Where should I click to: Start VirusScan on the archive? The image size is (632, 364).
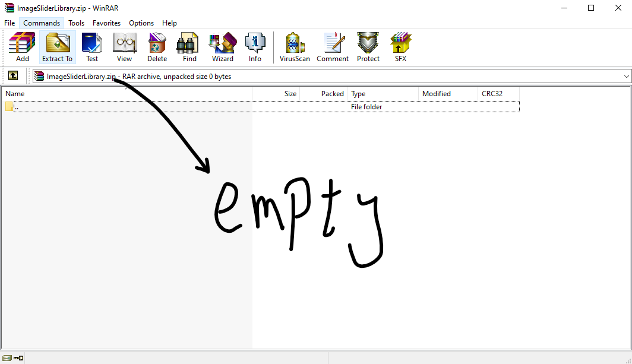295,47
